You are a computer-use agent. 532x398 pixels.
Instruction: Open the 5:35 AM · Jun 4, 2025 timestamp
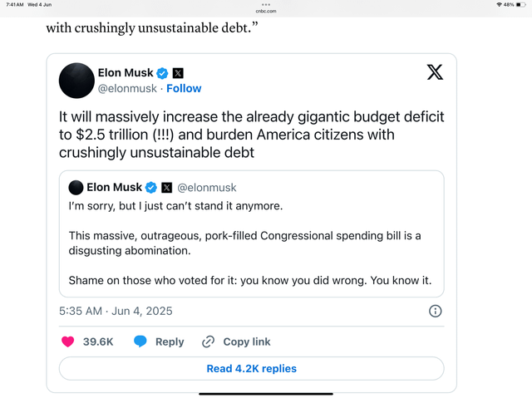point(116,311)
